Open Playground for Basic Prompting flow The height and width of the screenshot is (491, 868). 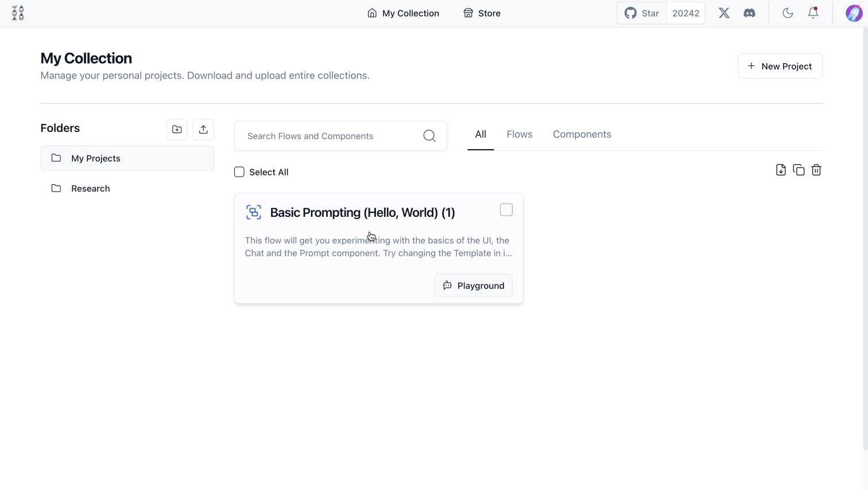point(473,286)
